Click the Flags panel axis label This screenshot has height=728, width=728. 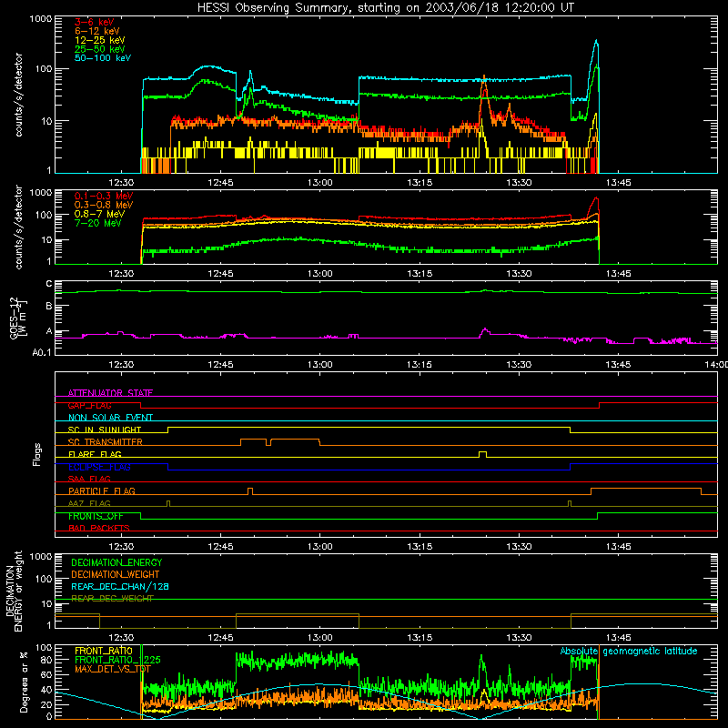(x=37, y=454)
